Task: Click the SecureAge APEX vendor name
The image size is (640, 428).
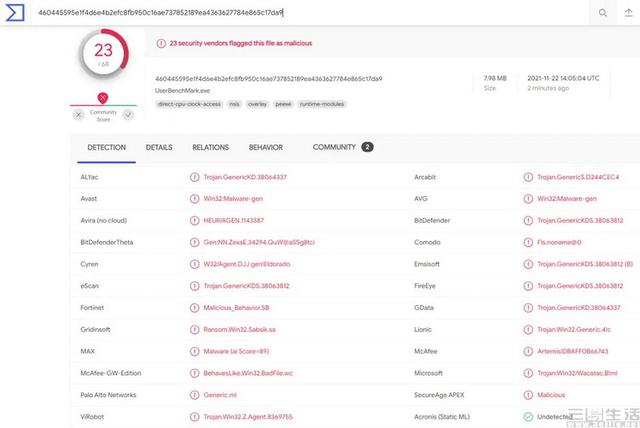Action: 439,395
